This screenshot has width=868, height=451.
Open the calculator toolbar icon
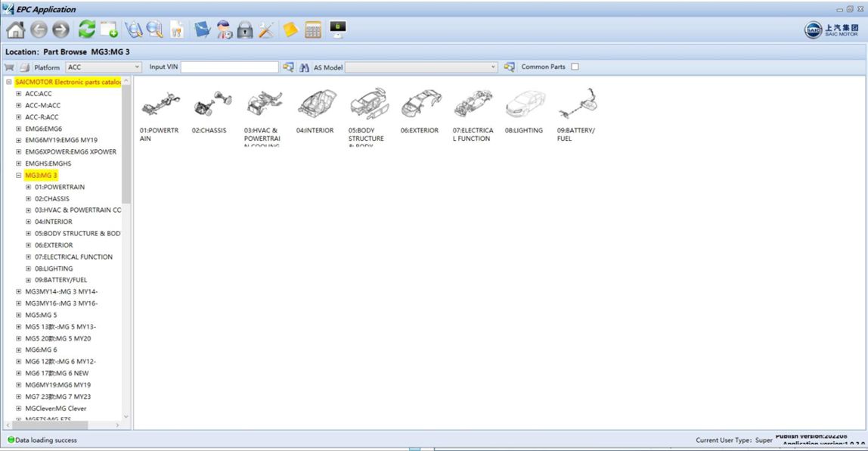[313, 30]
